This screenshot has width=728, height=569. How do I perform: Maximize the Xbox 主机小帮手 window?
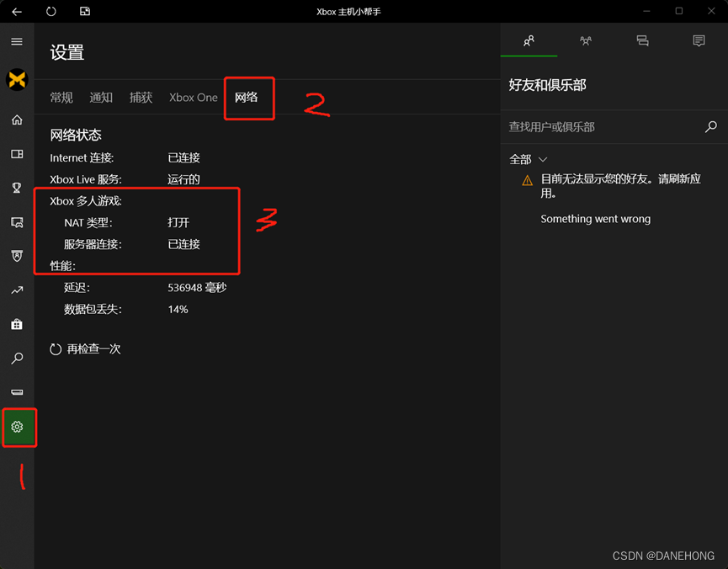click(679, 11)
